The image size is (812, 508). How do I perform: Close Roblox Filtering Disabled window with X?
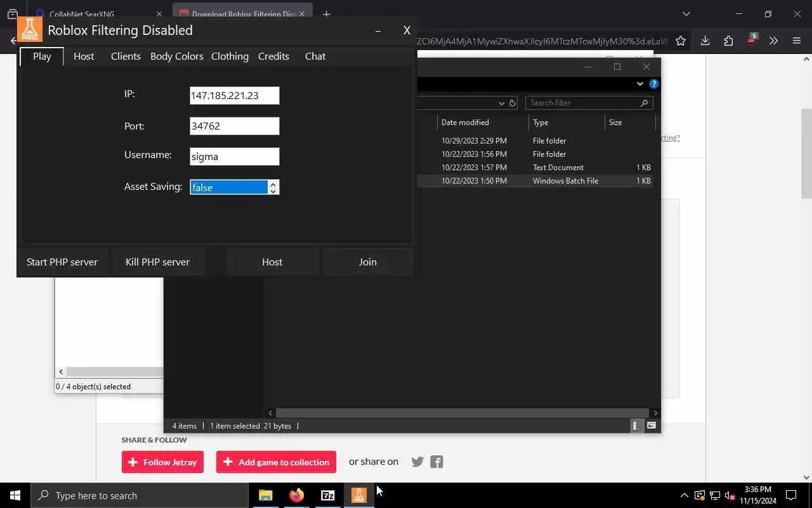pyautogui.click(x=407, y=30)
